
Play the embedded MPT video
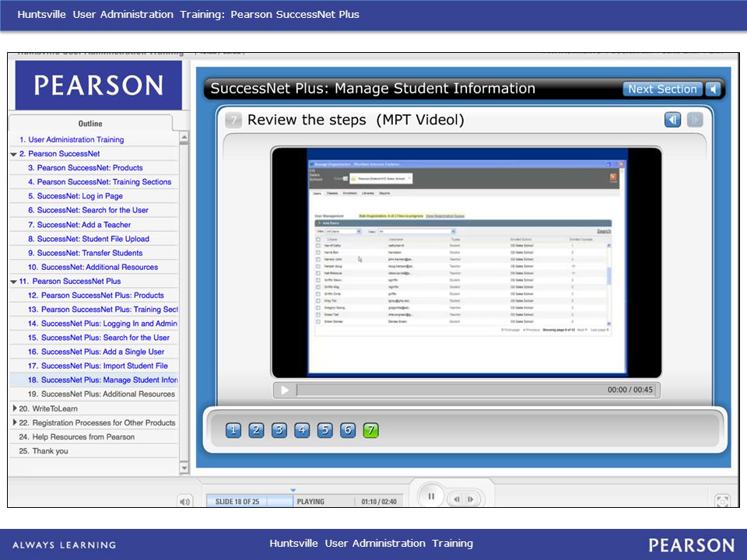[x=285, y=390]
